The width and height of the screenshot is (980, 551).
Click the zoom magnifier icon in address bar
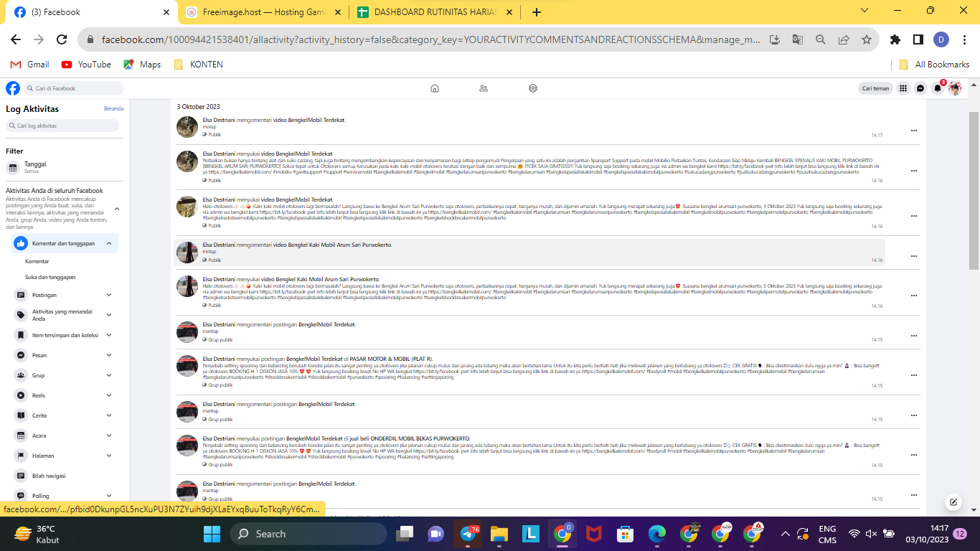point(821,39)
